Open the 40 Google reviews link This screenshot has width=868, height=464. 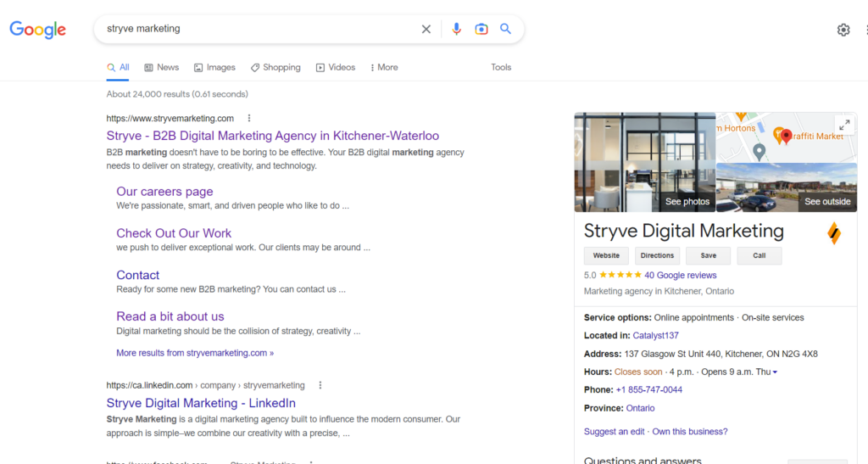[x=681, y=275]
